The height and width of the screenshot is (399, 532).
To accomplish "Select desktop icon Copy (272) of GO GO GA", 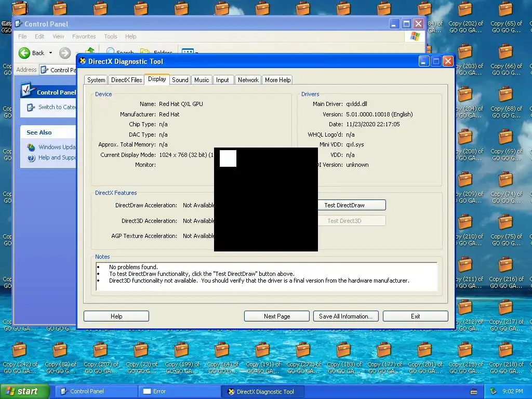I will pos(303,358).
